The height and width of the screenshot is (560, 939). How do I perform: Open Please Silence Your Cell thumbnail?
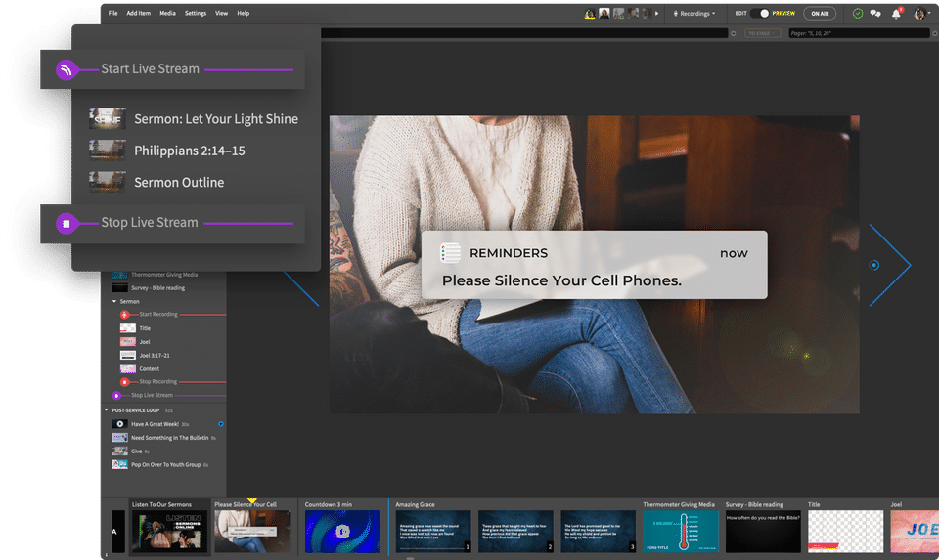coord(252,532)
